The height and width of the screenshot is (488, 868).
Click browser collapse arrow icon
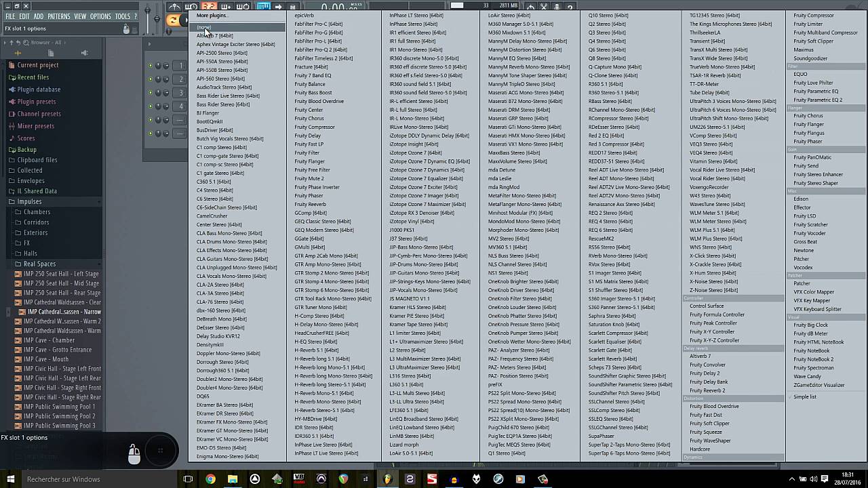5,43
